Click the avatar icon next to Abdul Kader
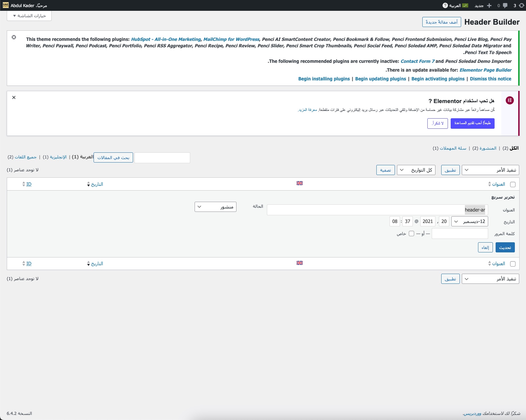The image size is (526, 420). pyautogui.click(x=6, y=5)
